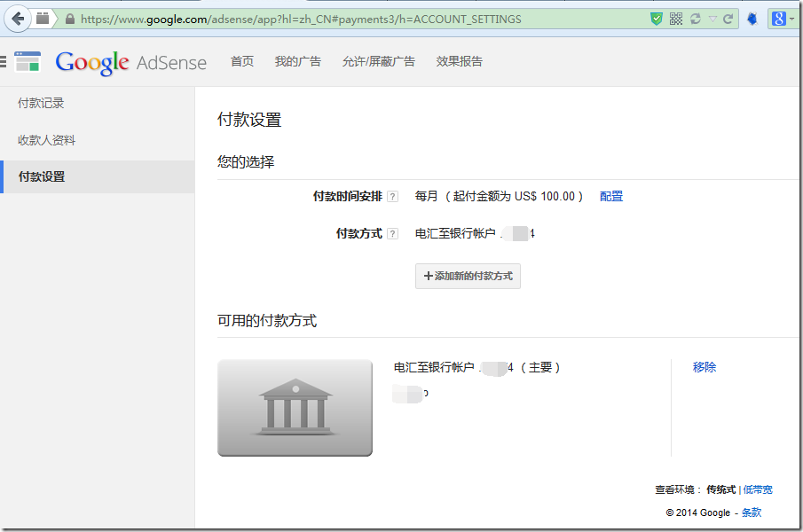
Task: Open the 首页 navigation tab
Action: (x=242, y=61)
